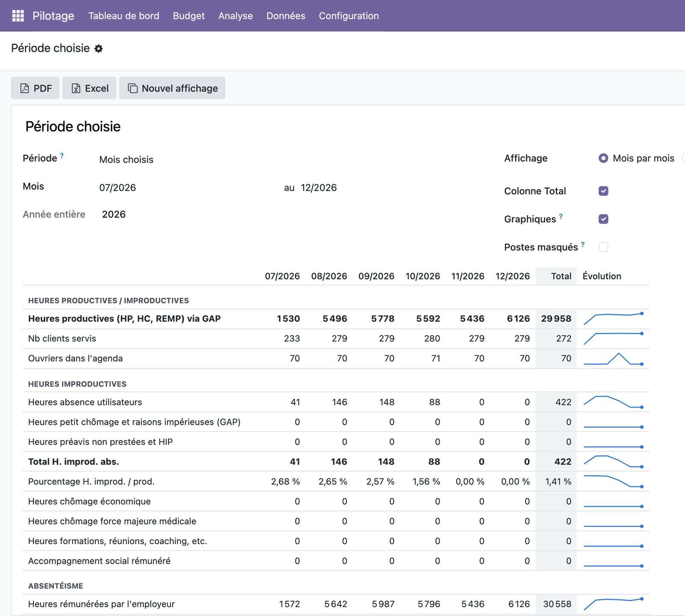Click value 71 in Ouvriers dans l'agenda row
The image size is (685, 616).
436,358
